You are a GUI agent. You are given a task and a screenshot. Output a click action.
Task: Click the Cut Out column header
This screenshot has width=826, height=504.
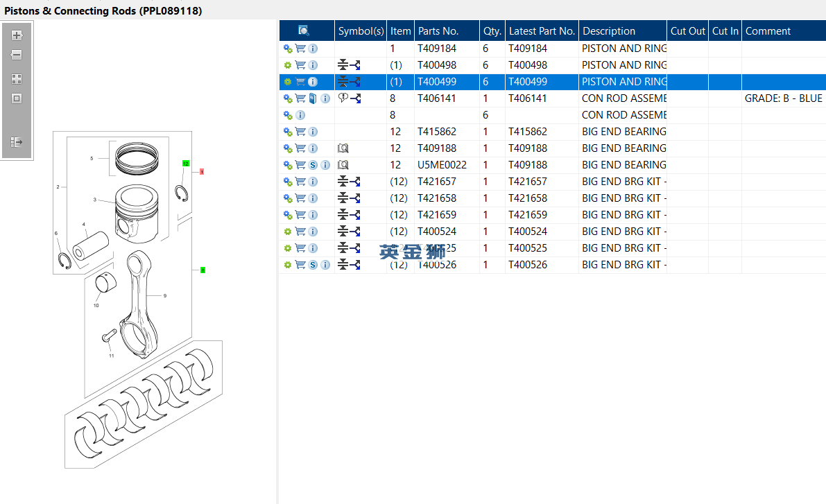[687, 31]
